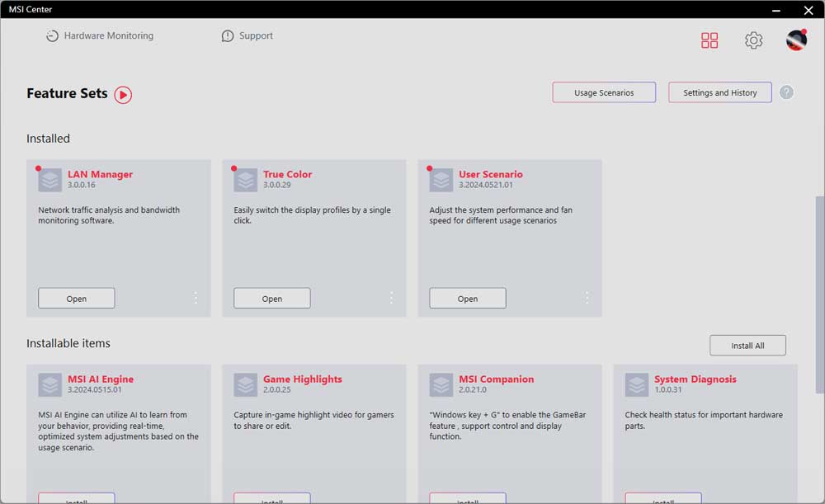Open the settings gear icon
The image size is (825, 504).
(753, 40)
